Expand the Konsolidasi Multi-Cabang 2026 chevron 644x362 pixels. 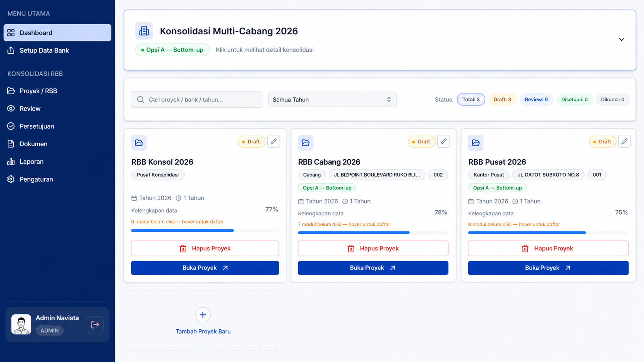coord(621,40)
